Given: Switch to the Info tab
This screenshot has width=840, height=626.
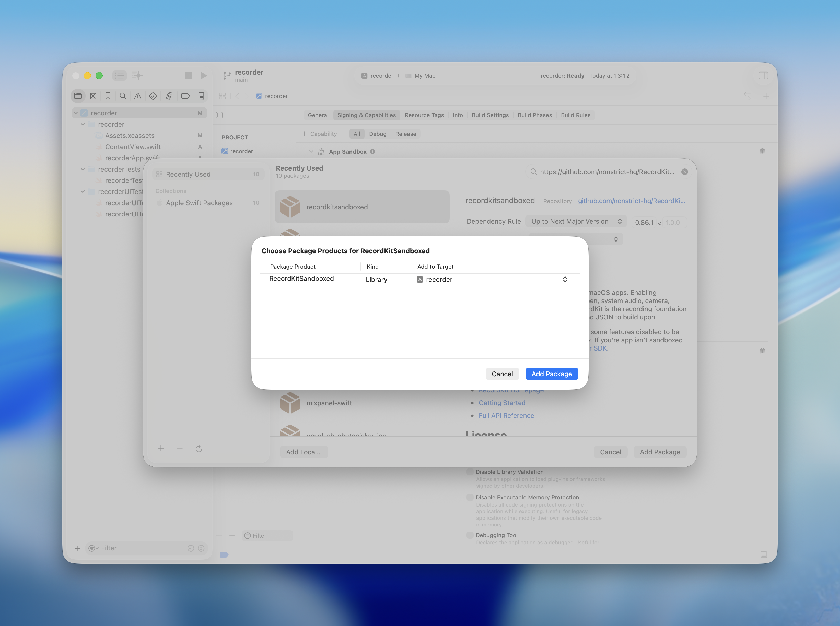Looking at the screenshot, I should (x=458, y=115).
